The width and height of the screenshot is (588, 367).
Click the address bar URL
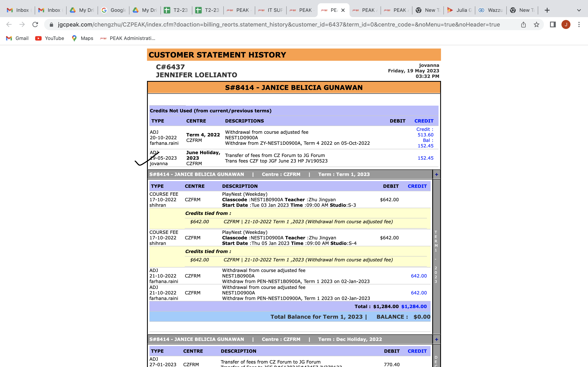click(x=278, y=24)
